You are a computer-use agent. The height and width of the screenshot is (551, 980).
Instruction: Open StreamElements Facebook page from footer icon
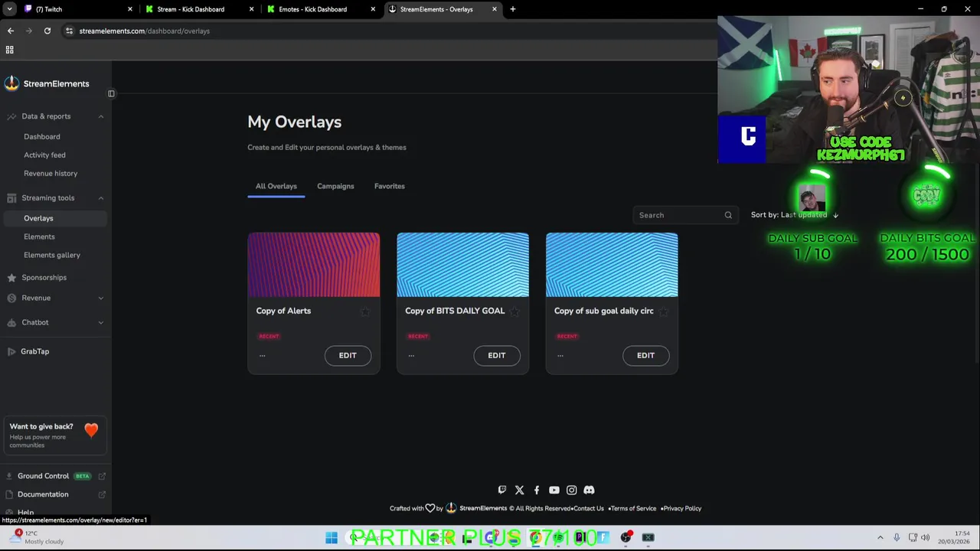[537, 490]
